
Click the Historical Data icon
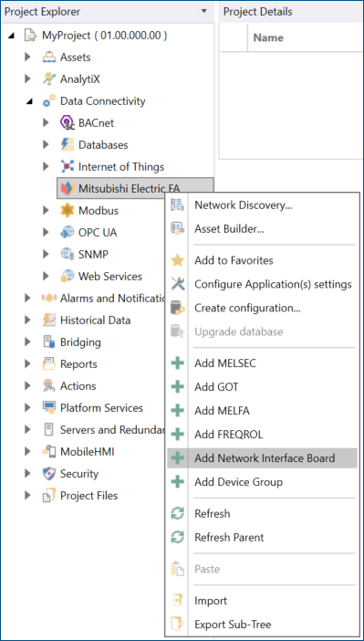point(49,320)
